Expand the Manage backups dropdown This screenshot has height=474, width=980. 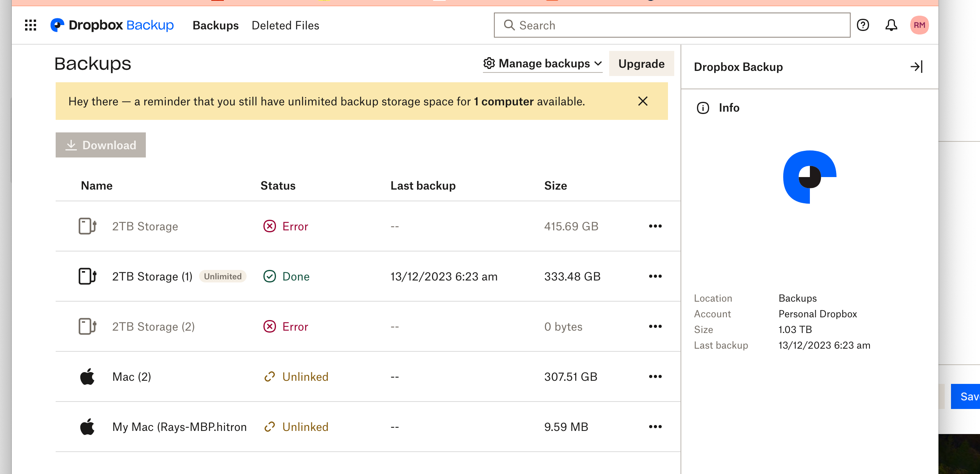tap(543, 64)
